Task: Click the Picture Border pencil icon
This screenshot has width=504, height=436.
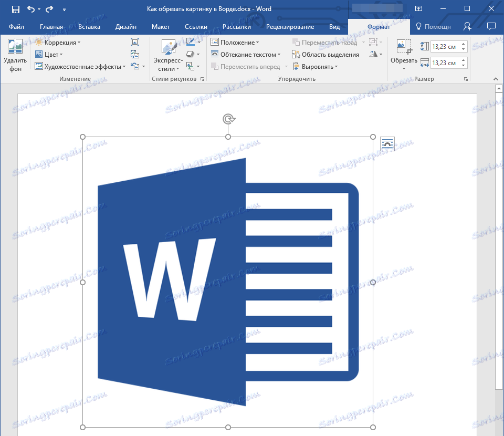Action: (x=190, y=42)
